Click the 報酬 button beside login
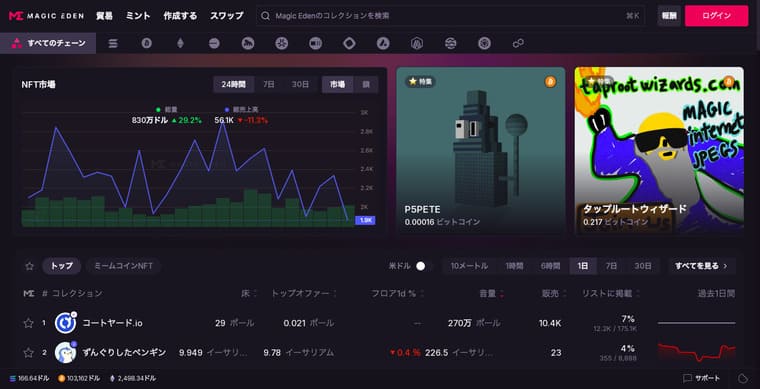Viewport: 760px width, 389px height. (x=669, y=16)
